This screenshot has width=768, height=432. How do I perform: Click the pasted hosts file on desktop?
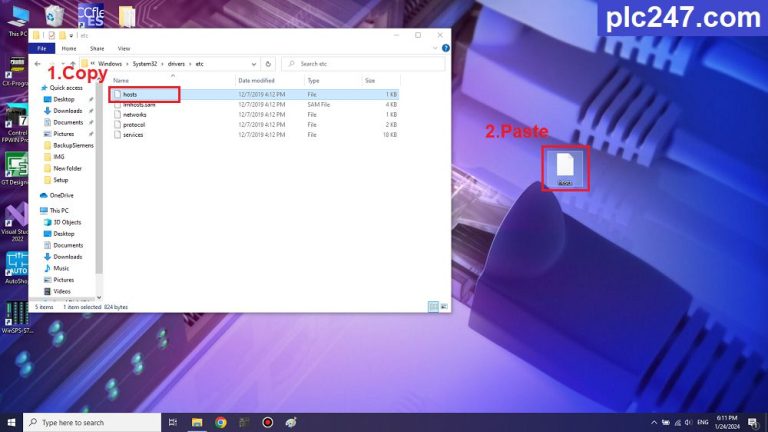coord(565,166)
